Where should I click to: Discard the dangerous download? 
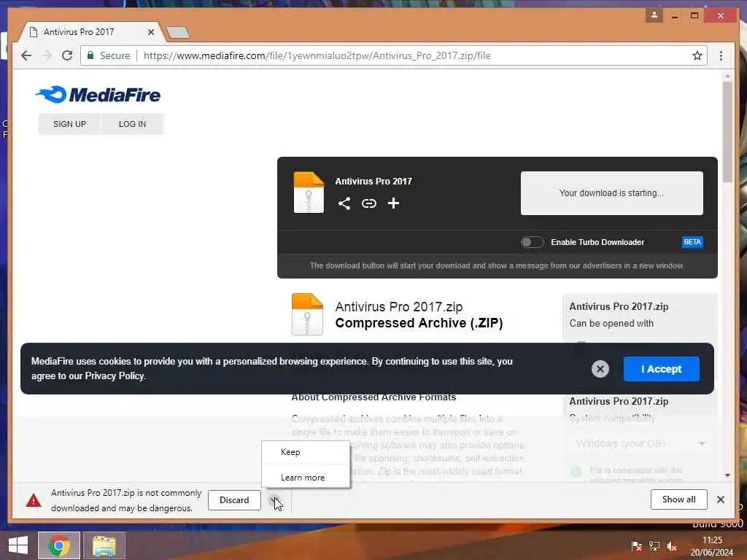234,500
